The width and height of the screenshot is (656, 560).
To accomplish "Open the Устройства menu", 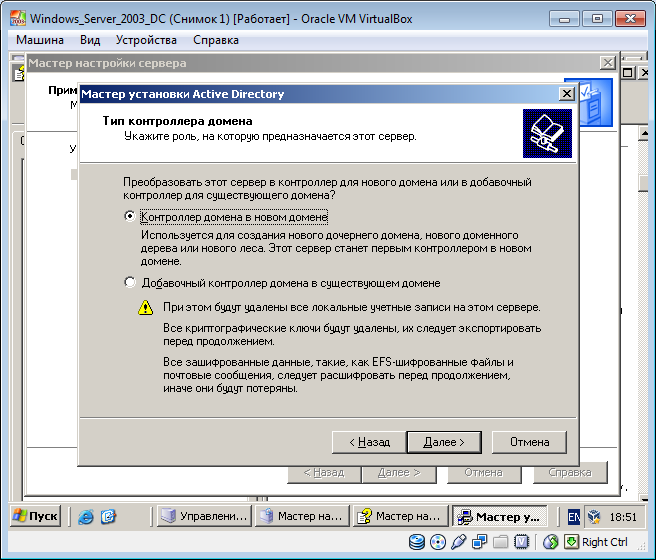I will pyautogui.click(x=146, y=40).
